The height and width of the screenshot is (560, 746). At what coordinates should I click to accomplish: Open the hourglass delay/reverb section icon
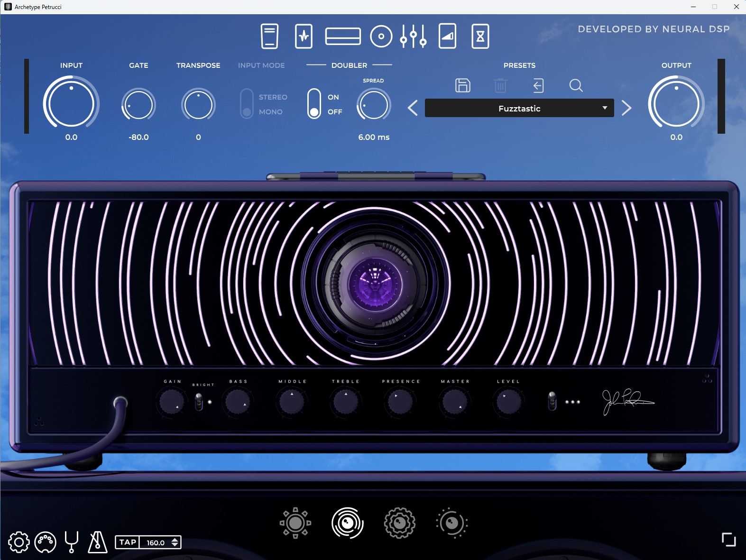click(480, 36)
